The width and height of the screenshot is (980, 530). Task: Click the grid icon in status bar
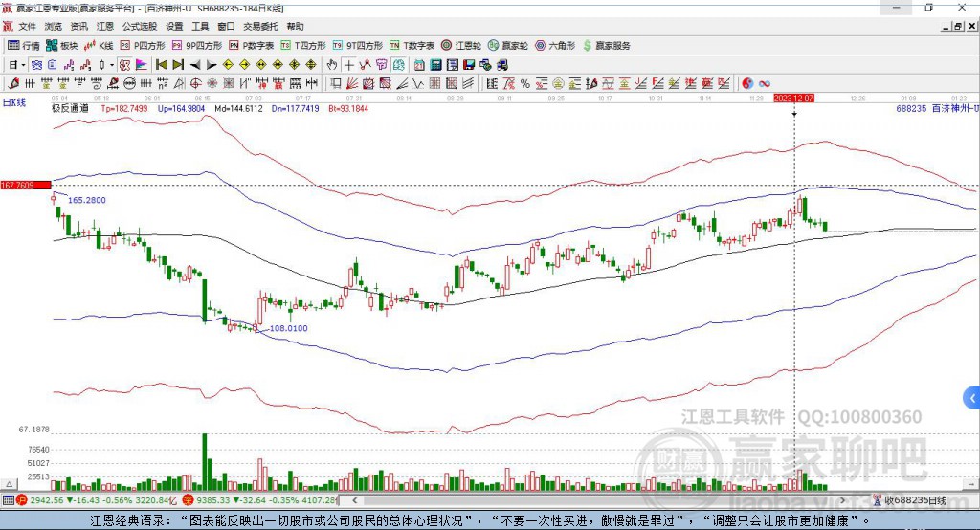pyautogui.click(x=8, y=500)
